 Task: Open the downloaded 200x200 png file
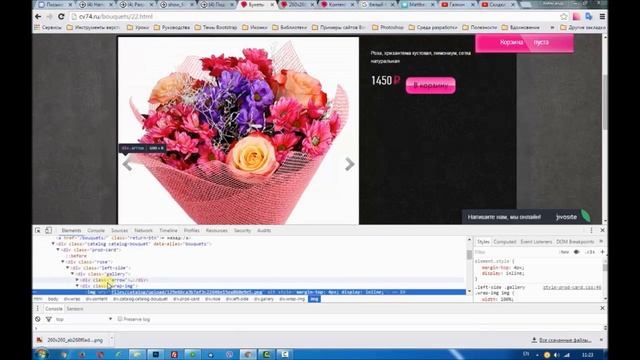(70, 340)
